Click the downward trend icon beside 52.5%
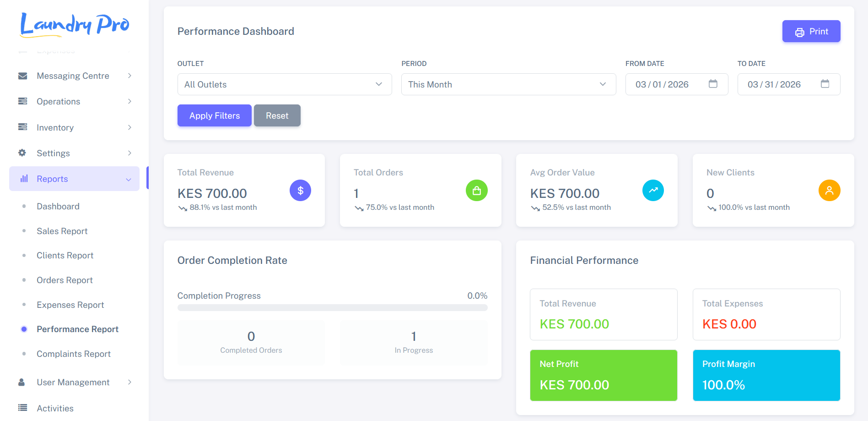 click(535, 208)
